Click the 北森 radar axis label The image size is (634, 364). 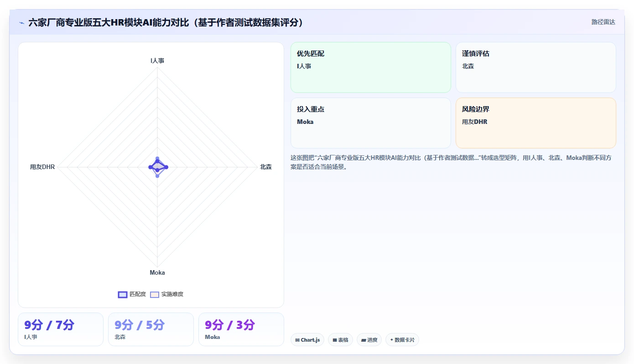266,167
